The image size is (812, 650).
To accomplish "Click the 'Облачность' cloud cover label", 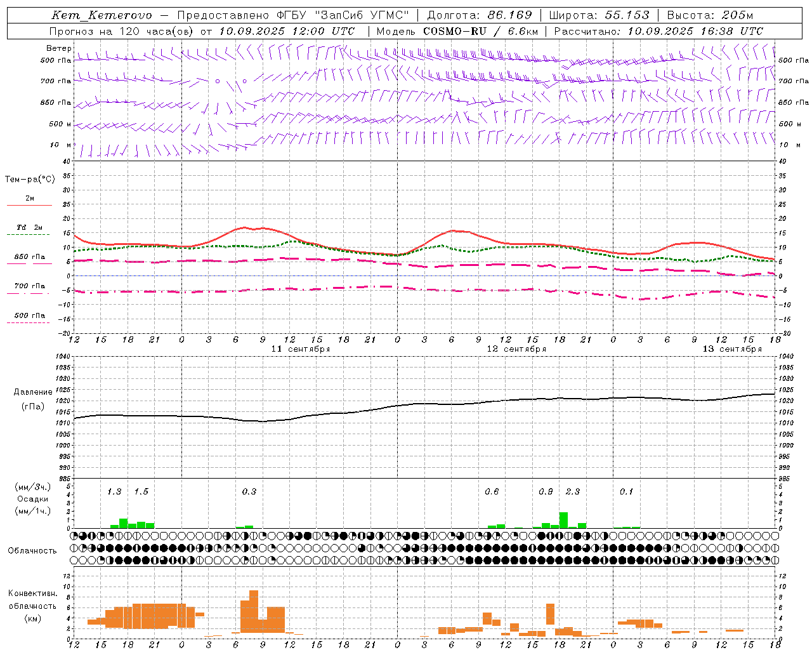I will (32, 551).
